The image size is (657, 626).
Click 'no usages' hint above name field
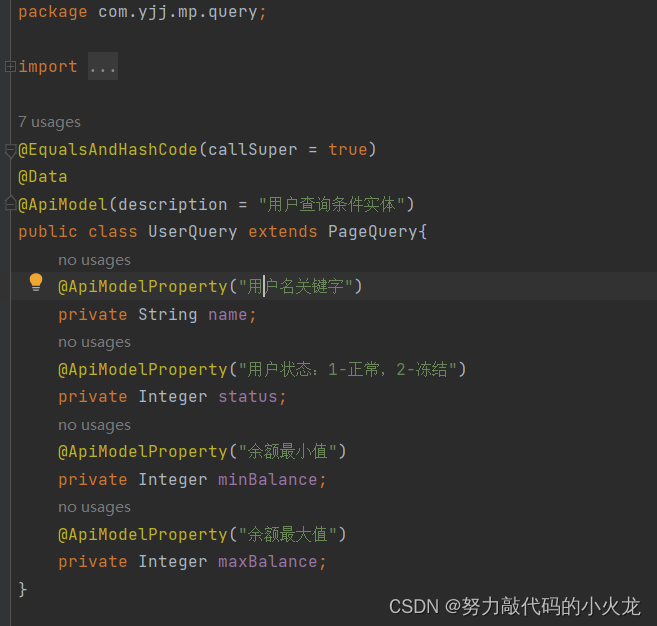pyautogui.click(x=94, y=260)
